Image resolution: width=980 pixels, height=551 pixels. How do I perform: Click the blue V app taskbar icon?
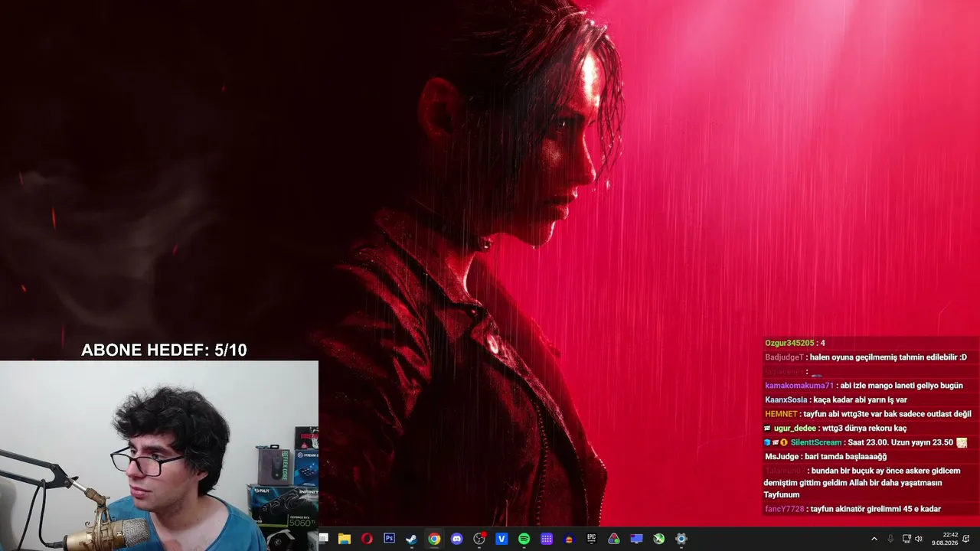click(x=501, y=539)
